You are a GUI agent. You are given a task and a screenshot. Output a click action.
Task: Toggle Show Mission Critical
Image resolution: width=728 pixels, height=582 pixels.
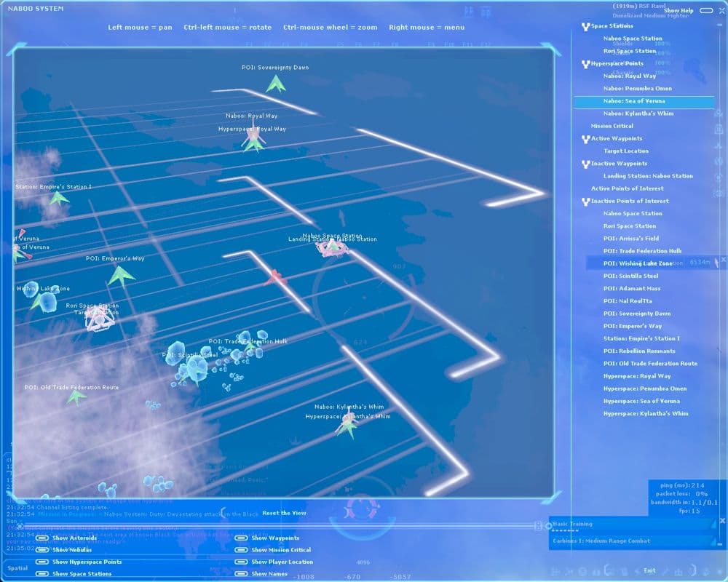click(x=241, y=549)
